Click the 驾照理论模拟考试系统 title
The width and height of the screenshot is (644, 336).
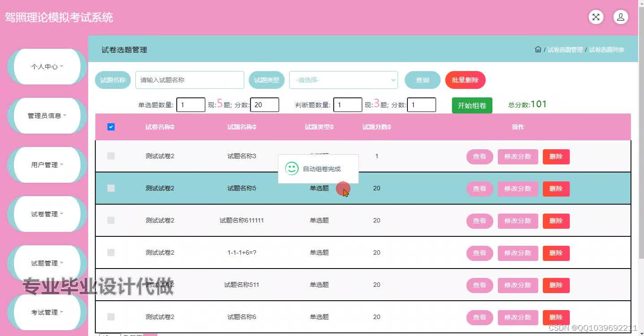(x=59, y=17)
